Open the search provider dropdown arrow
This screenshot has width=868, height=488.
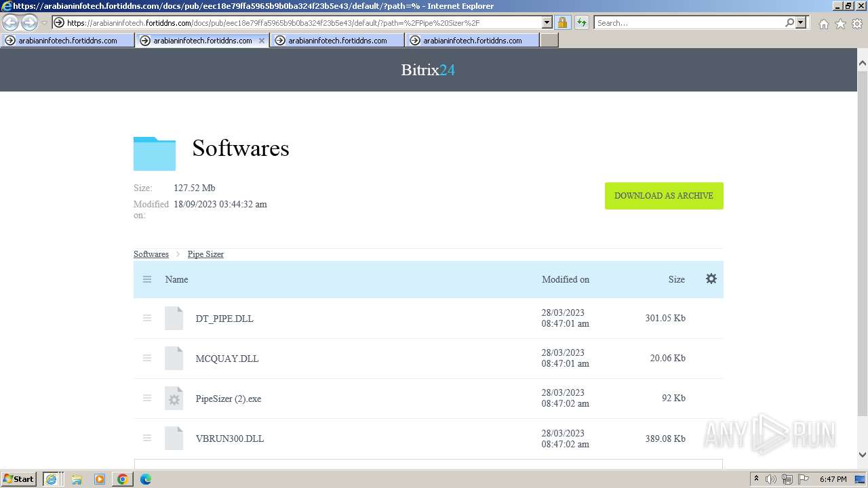[801, 22]
